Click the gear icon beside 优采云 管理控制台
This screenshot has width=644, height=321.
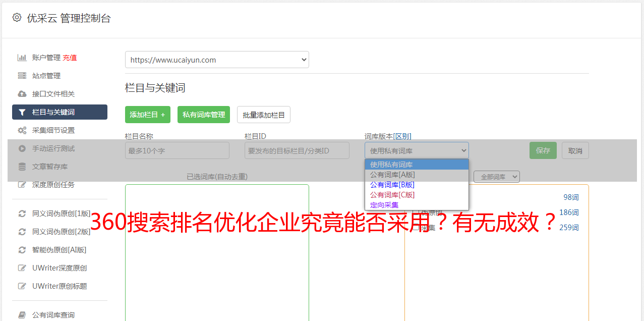pos(17,18)
